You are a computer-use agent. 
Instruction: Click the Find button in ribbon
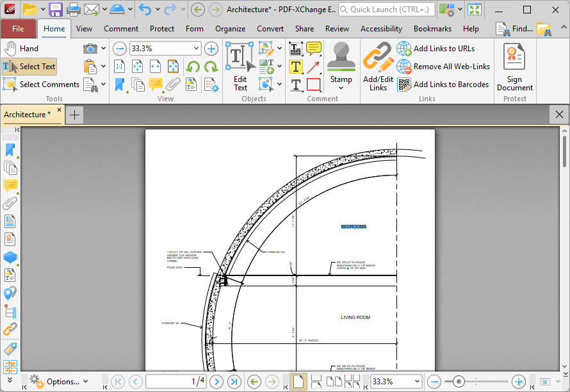pyautogui.click(x=514, y=29)
